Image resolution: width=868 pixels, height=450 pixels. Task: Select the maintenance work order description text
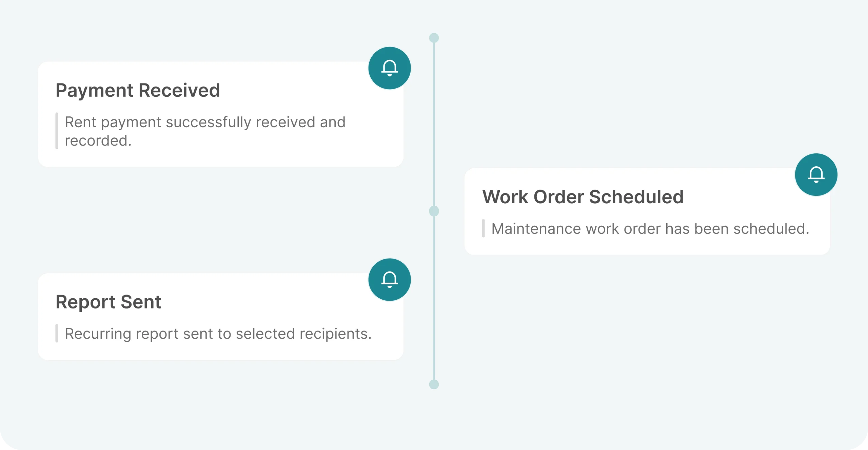point(650,229)
